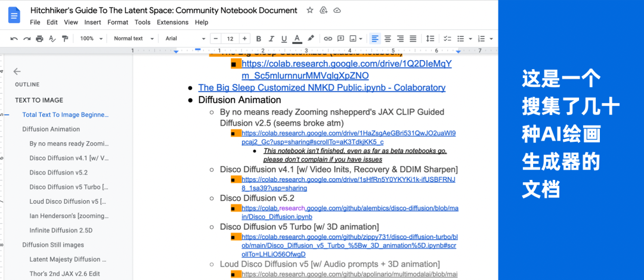Go to Latent Majesty Diffusion outline entry
Screen dimensions: 644x280
68,259
